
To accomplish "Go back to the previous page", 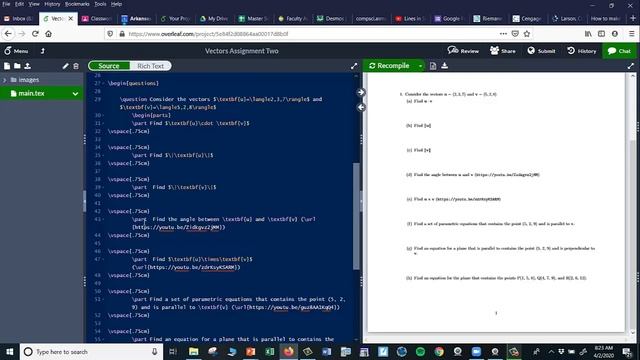I will pyautogui.click(x=8, y=34).
